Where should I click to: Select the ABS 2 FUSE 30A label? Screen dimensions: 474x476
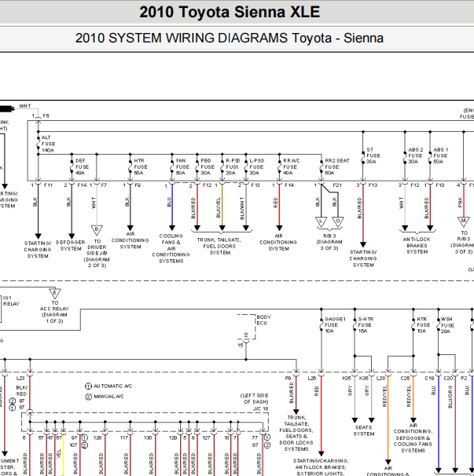(x=415, y=156)
